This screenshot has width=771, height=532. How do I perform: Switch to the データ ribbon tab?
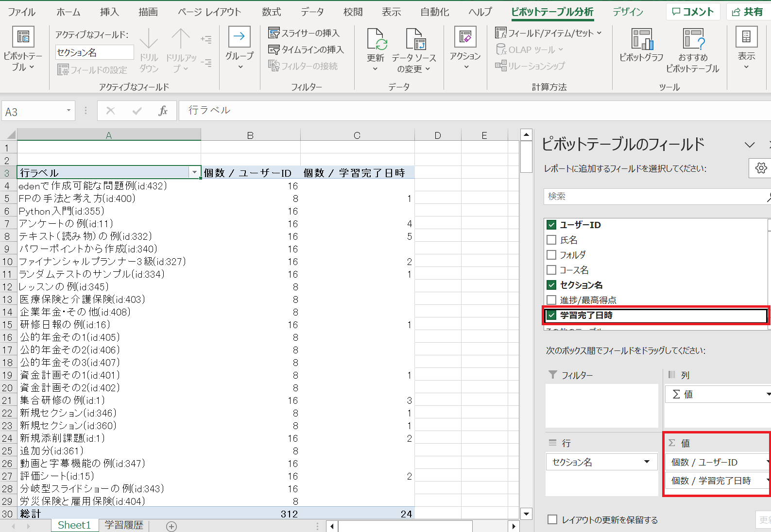[312, 12]
